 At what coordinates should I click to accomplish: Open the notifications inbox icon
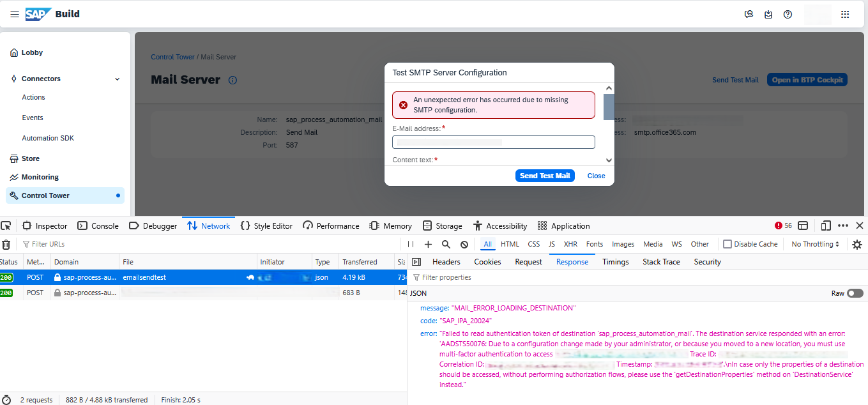768,14
